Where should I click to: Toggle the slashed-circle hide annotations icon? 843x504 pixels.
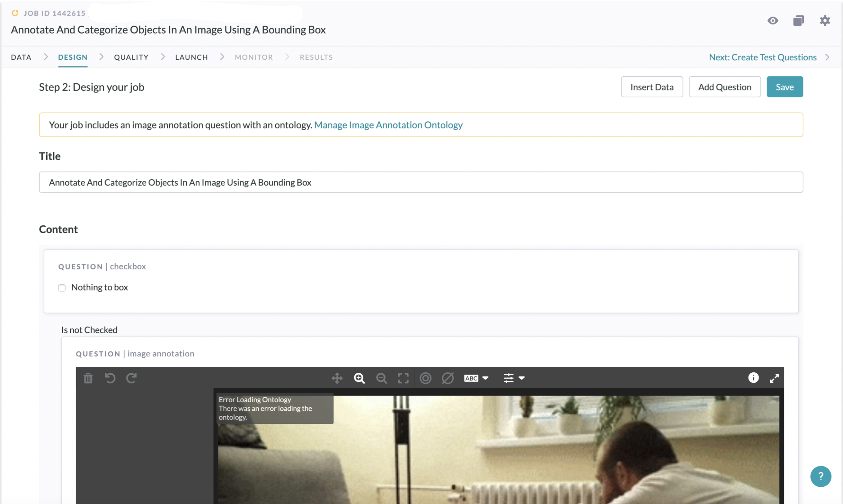[448, 378]
